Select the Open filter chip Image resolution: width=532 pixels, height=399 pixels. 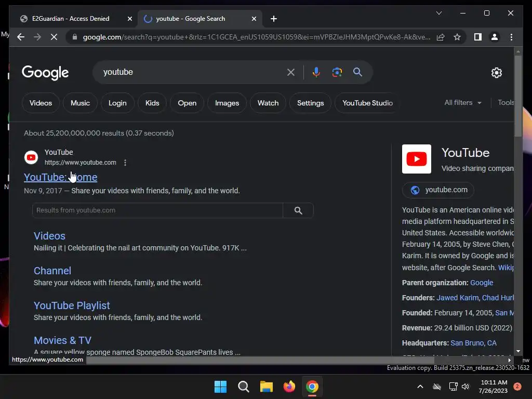(x=187, y=103)
